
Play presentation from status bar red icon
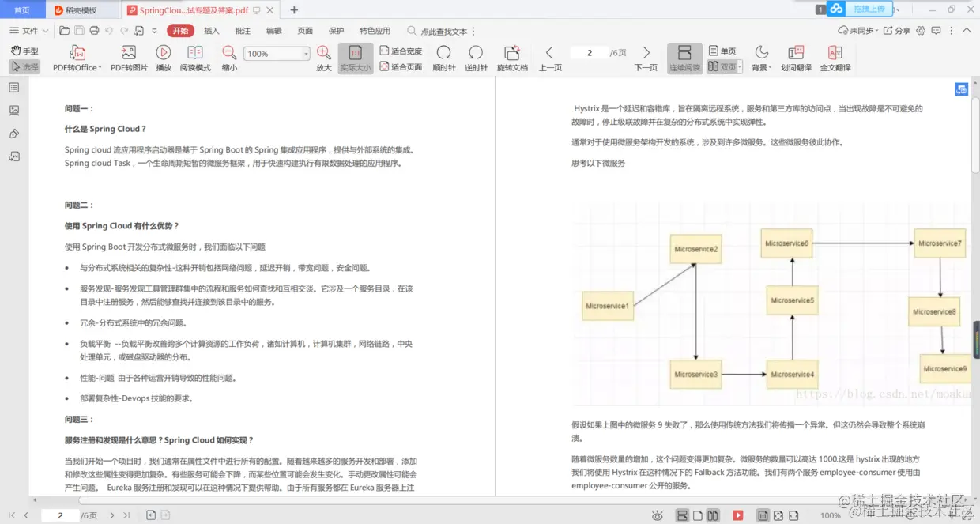tap(738, 515)
